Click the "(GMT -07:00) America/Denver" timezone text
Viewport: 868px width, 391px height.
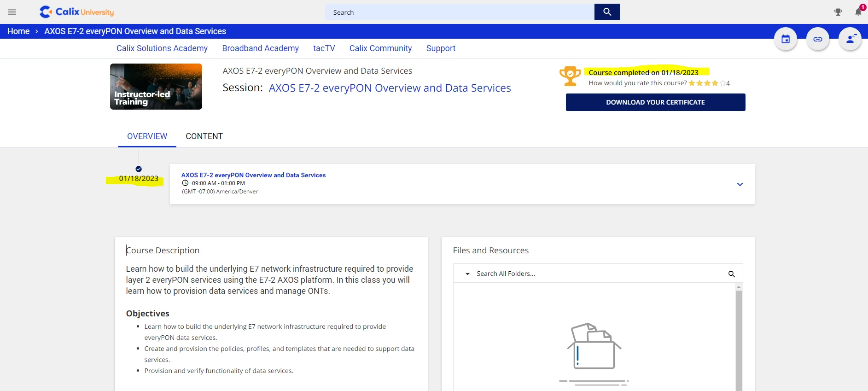[220, 192]
